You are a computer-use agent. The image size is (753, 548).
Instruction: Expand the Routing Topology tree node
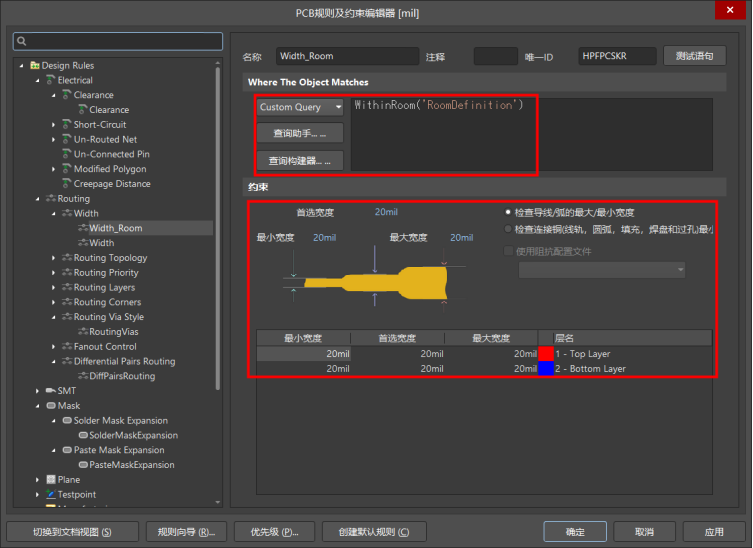point(54,258)
